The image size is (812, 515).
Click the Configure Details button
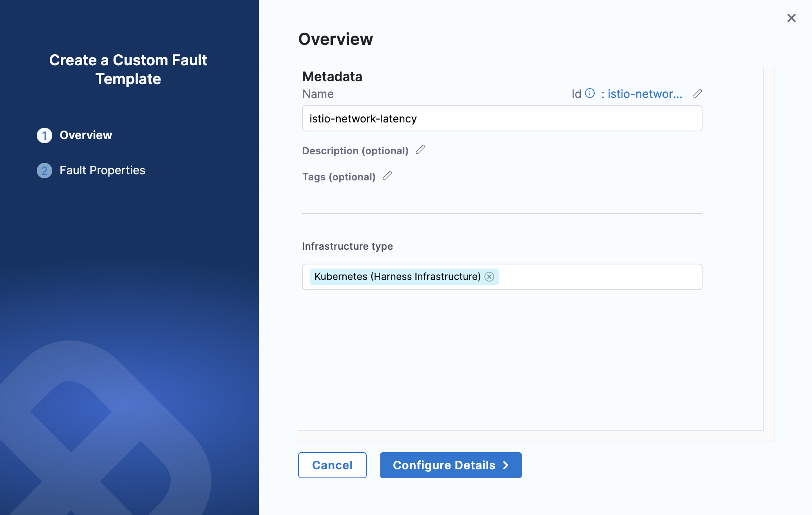[451, 465]
